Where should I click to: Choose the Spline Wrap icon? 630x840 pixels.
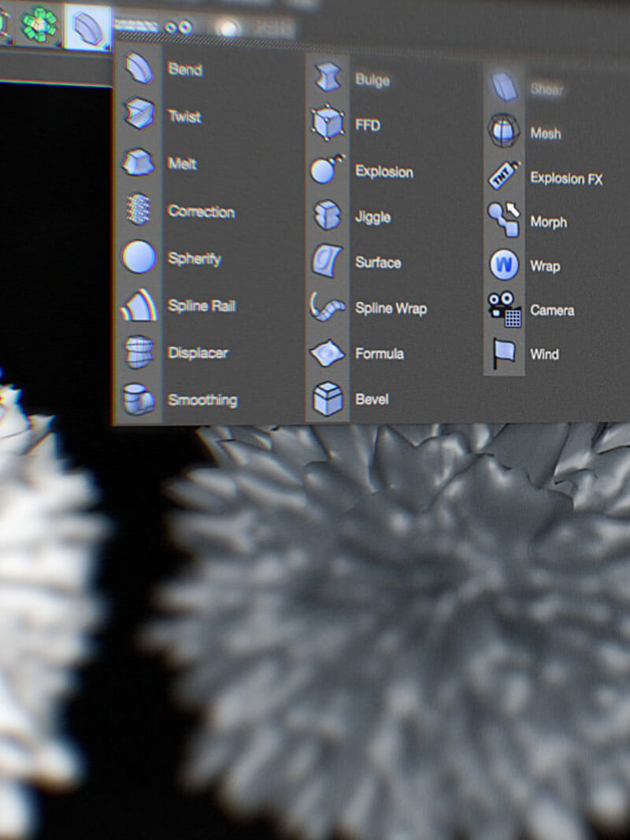click(x=327, y=307)
